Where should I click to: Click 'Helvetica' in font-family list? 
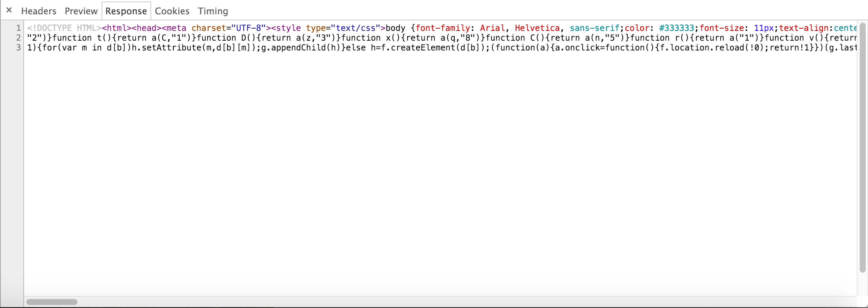pos(537,28)
